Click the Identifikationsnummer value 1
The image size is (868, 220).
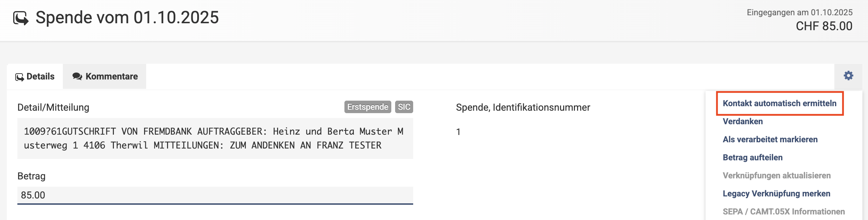click(458, 132)
